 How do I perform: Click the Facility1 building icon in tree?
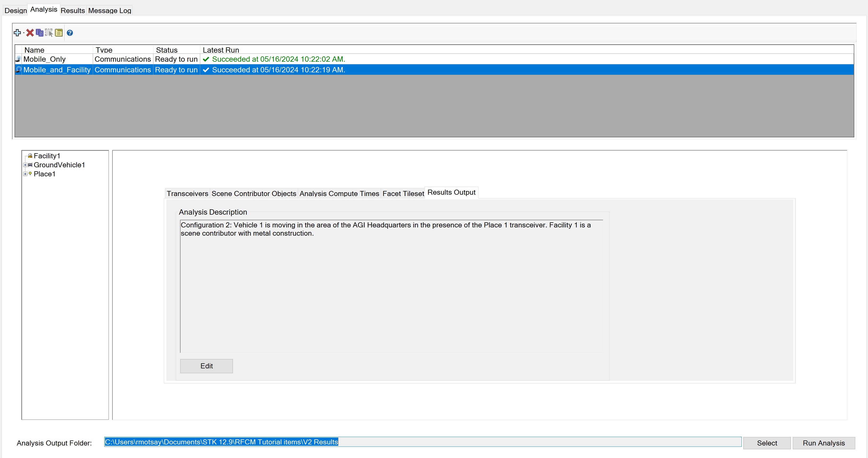pyautogui.click(x=30, y=156)
